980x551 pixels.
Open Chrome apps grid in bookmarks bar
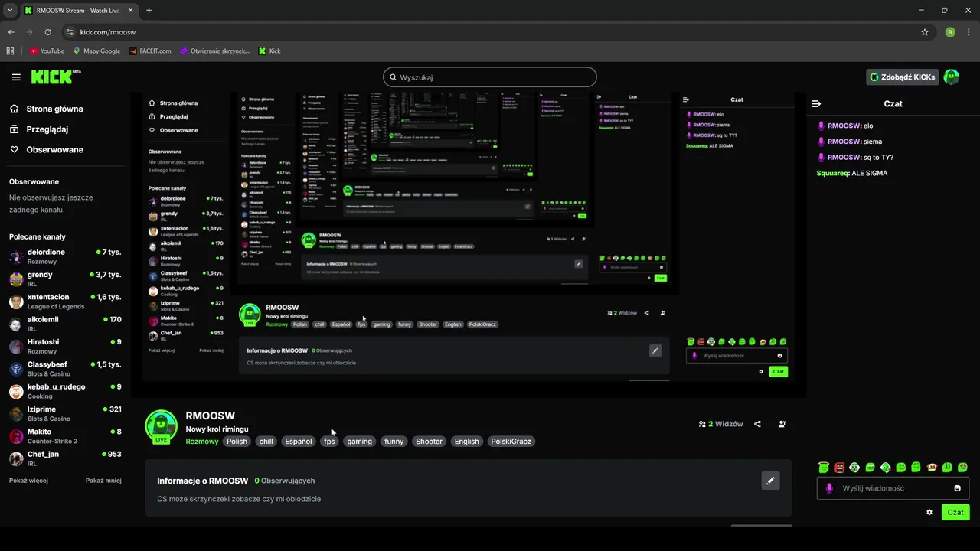point(10,51)
